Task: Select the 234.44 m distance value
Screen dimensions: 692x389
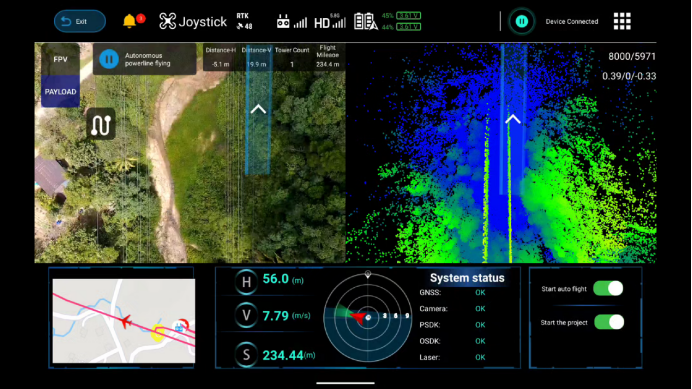Action: click(x=289, y=355)
